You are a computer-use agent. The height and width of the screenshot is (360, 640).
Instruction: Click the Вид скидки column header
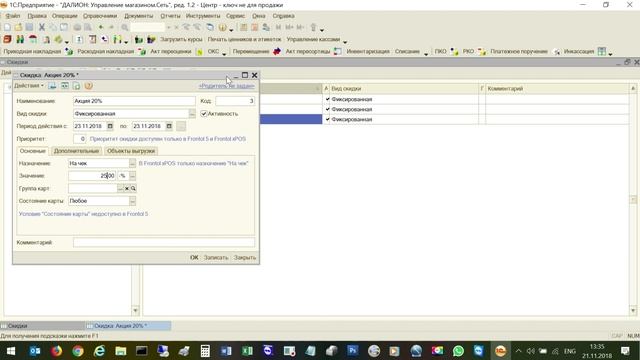(404, 89)
